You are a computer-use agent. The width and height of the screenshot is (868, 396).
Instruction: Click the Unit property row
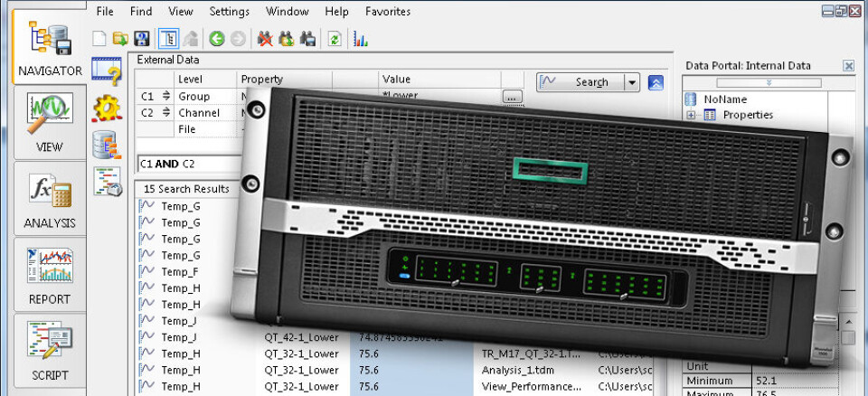tap(697, 366)
